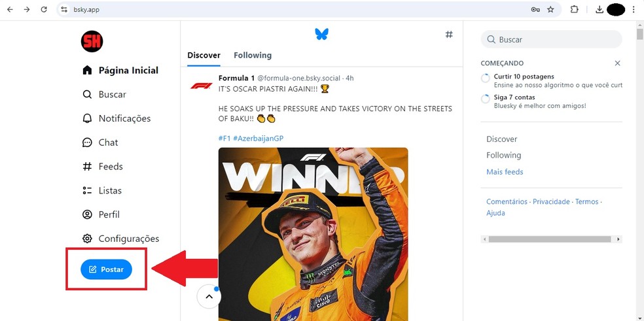Switch to the Following tab

coord(253,56)
